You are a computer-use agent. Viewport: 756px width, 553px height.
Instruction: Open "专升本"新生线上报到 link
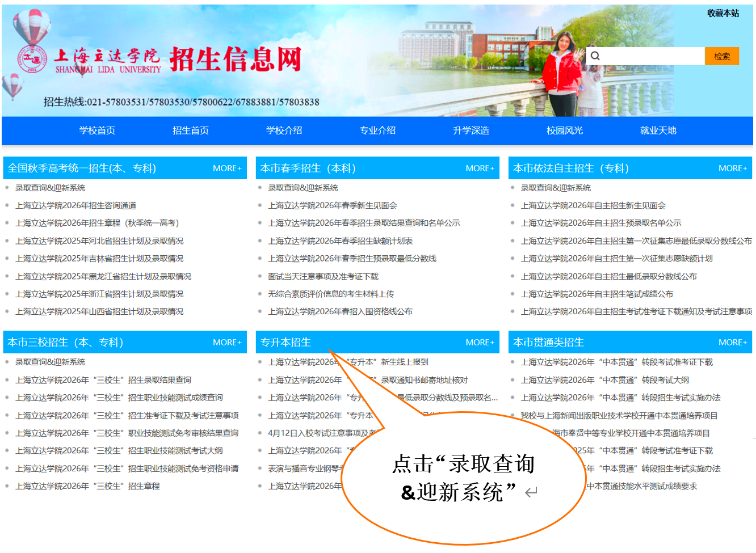(x=348, y=362)
